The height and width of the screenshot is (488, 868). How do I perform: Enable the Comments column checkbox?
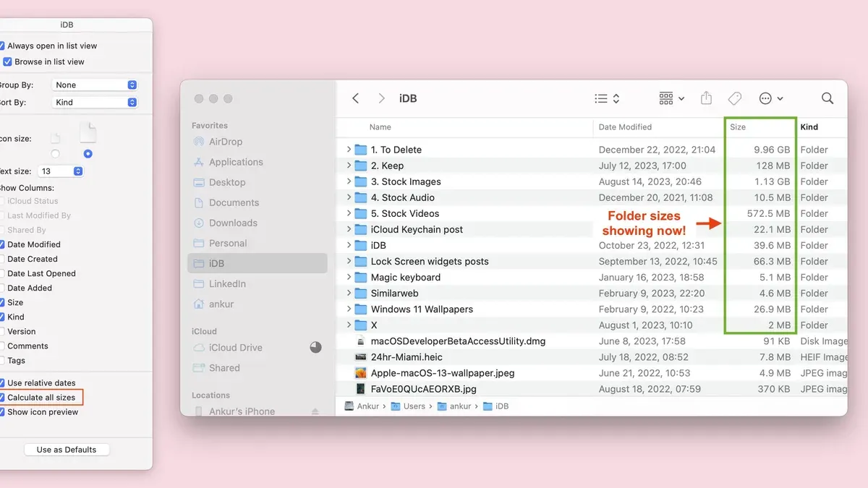[x=2, y=346]
